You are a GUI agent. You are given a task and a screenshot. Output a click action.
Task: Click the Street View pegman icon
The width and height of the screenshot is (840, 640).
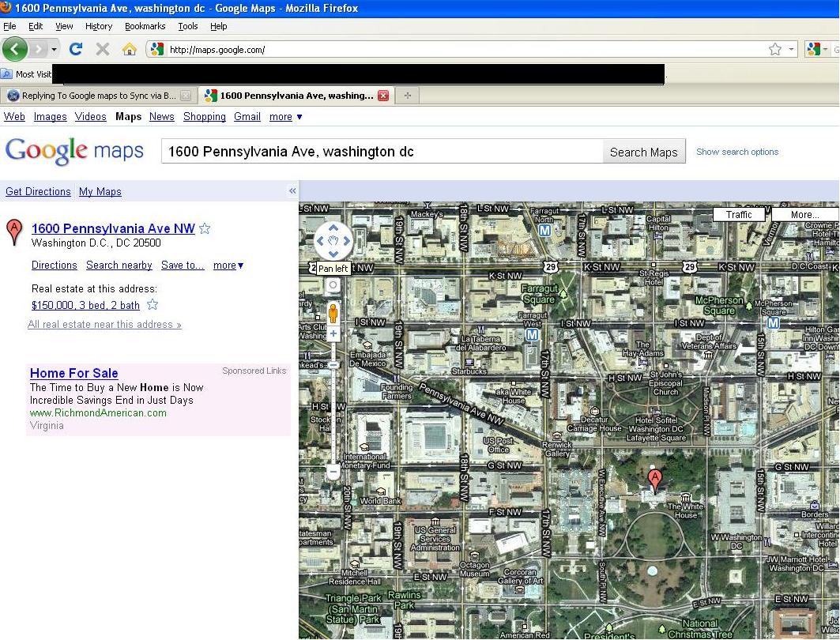click(333, 313)
